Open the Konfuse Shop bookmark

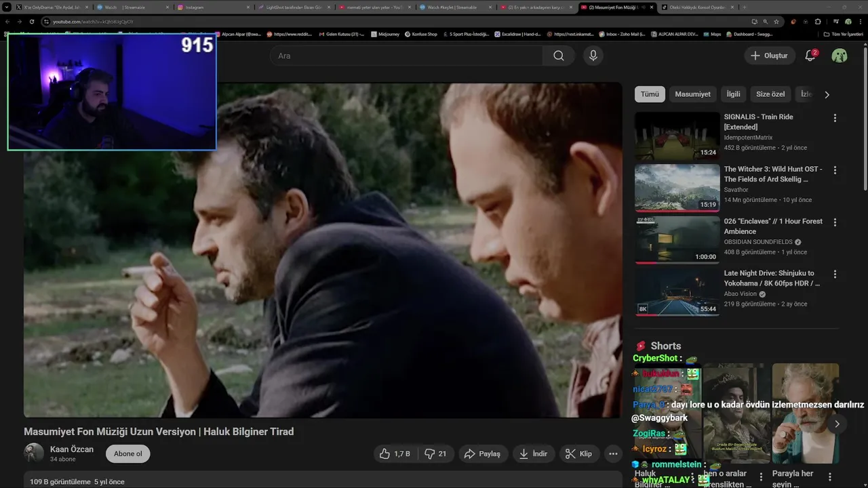tap(421, 34)
